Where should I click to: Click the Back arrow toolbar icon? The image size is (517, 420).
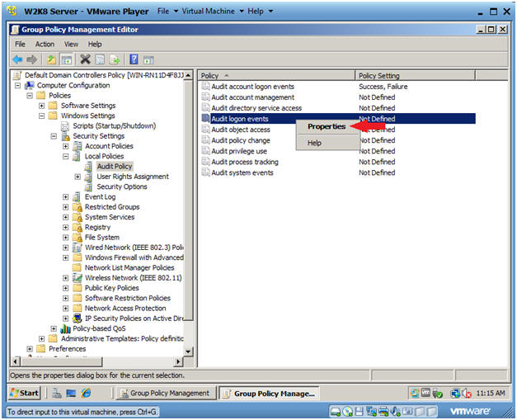(17, 59)
